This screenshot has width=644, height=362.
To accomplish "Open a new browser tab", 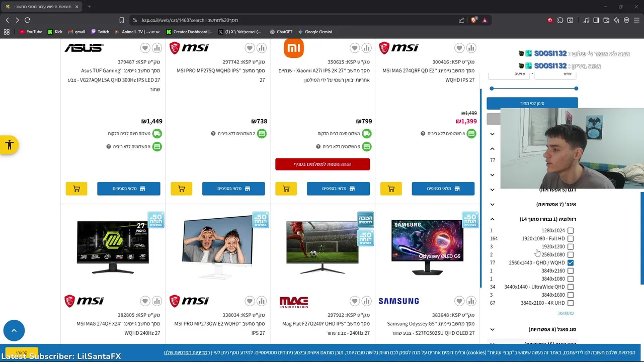I will point(89,7).
